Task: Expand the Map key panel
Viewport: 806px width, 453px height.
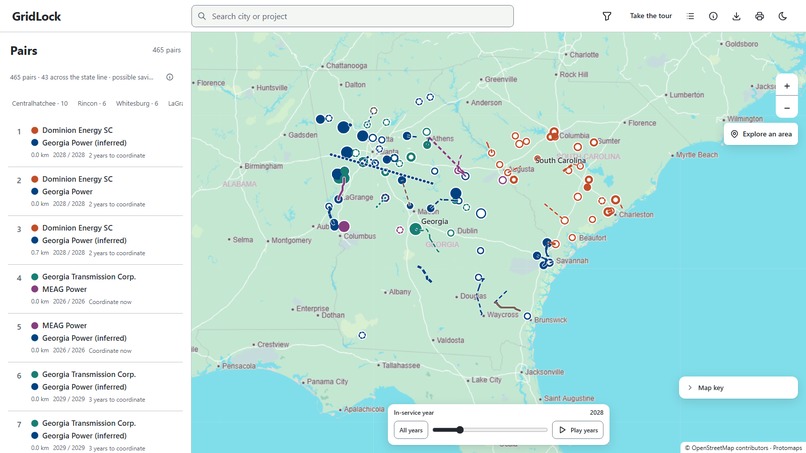Action: click(x=738, y=388)
